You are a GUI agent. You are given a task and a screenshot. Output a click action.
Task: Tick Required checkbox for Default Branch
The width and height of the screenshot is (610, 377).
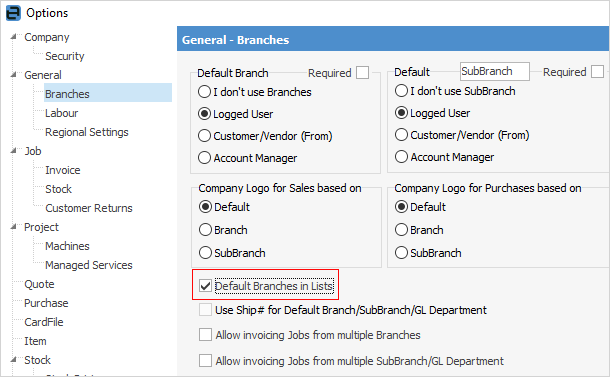363,73
